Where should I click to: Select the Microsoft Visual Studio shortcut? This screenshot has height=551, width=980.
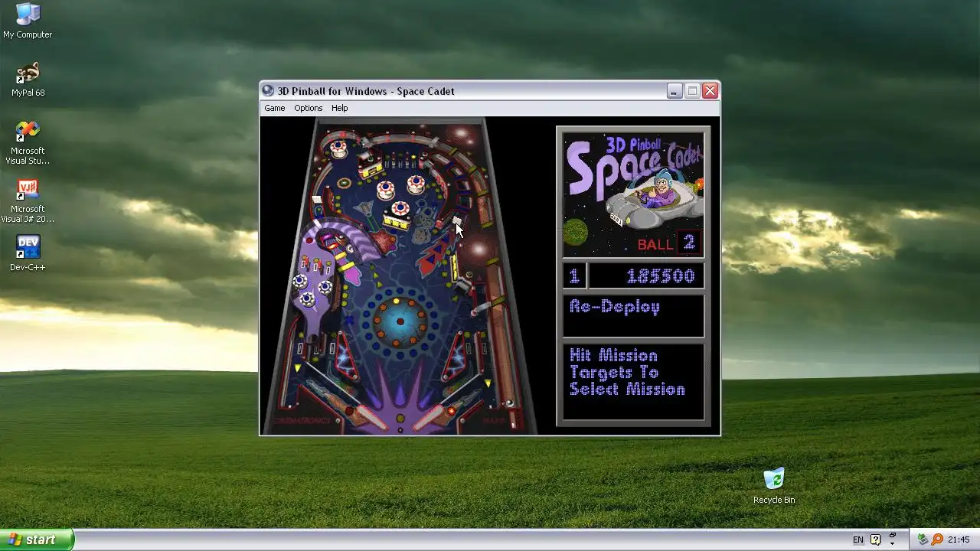click(x=28, y=143)
